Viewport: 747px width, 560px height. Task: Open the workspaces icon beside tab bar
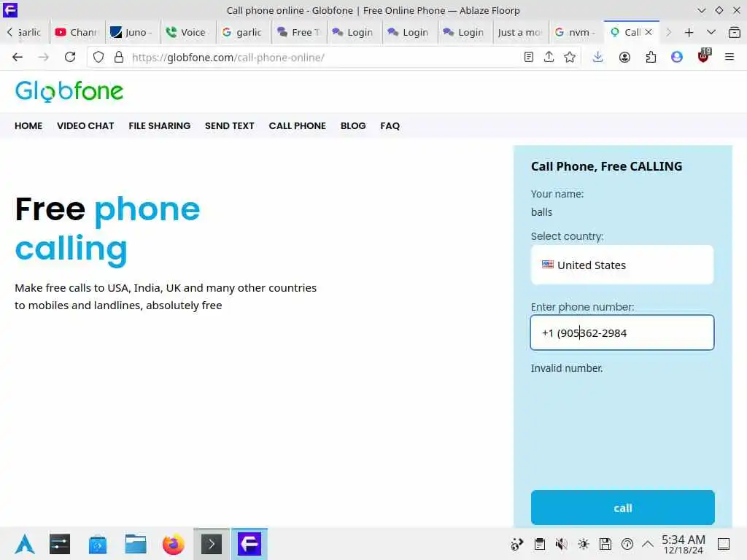point(734,32)
